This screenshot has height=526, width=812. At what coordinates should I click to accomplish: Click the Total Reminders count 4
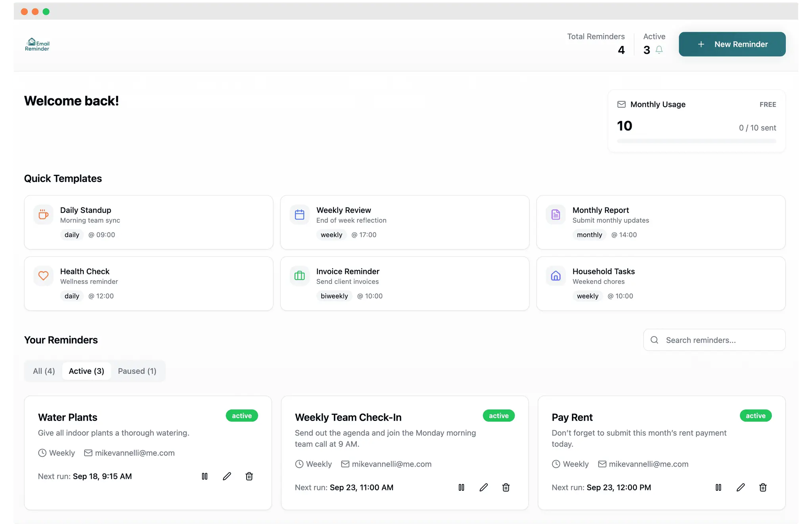click(621, 50)
